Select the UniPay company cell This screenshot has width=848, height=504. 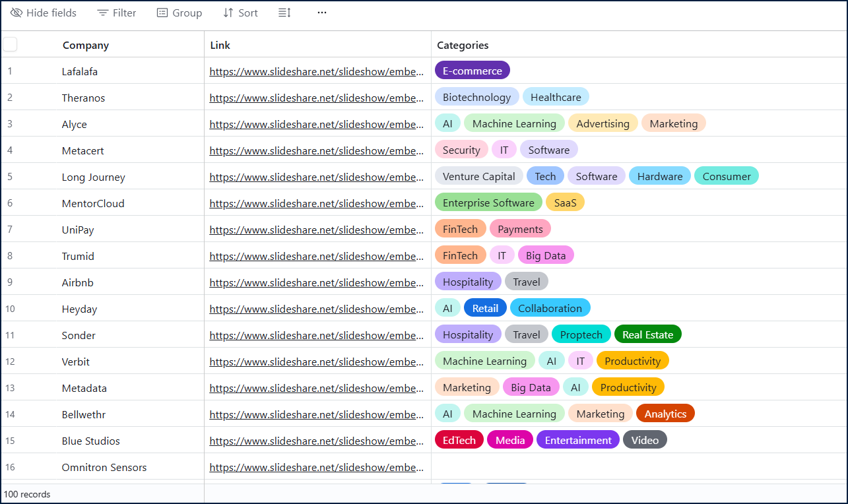coord(130,230)
